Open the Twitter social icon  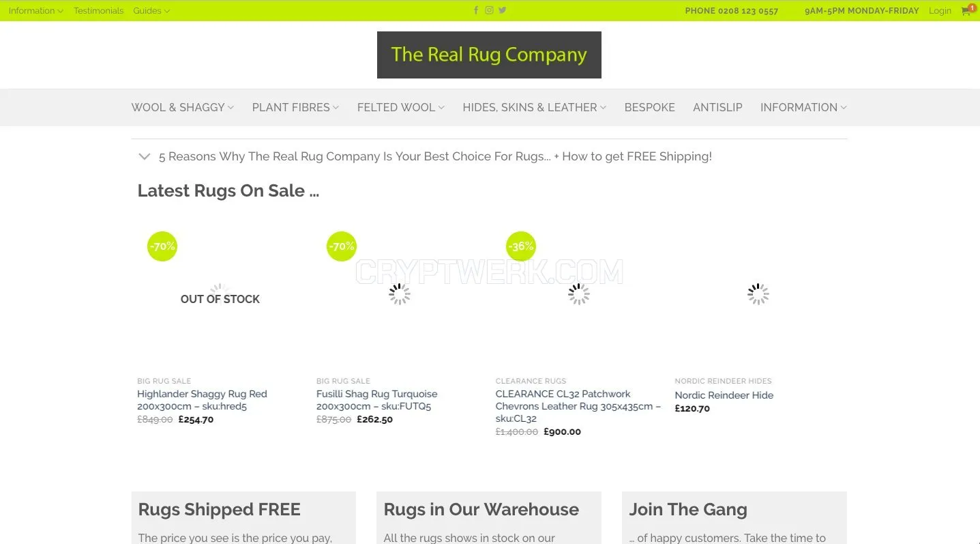point(502,10)
